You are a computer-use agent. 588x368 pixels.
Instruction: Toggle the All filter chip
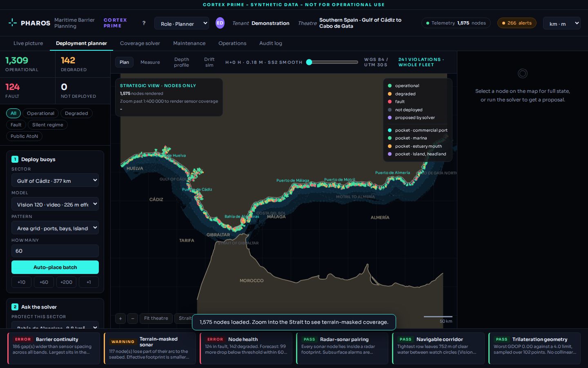[13, 113]
